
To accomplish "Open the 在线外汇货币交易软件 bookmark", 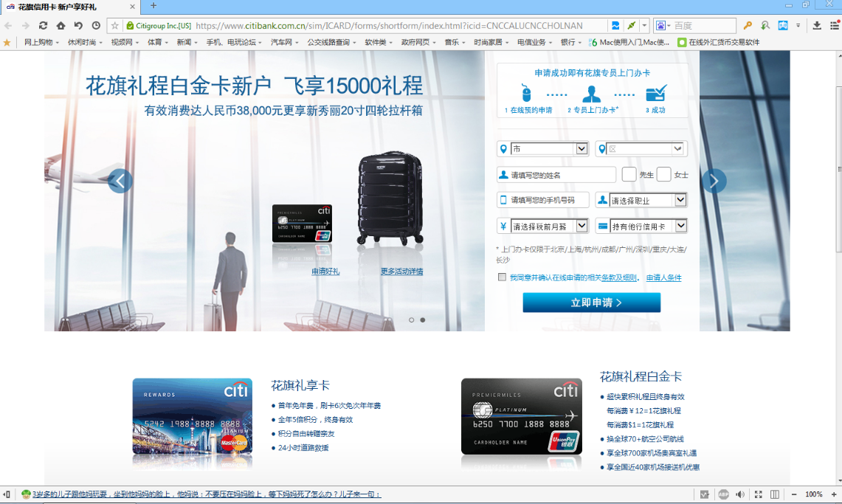I will coord(719,42).
